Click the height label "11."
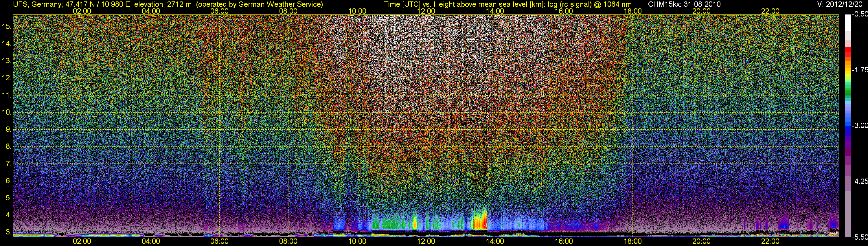The width and height of the screenshot is (868, 246). point(7,96)
